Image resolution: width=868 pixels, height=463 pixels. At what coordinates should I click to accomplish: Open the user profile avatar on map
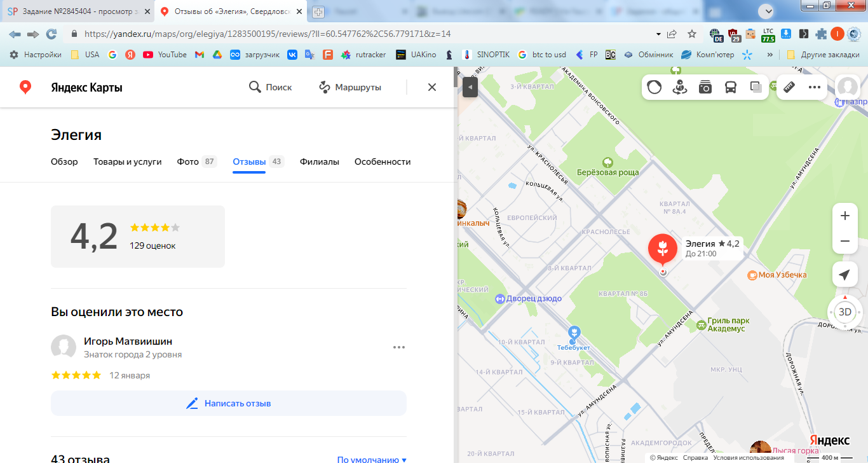847,87
